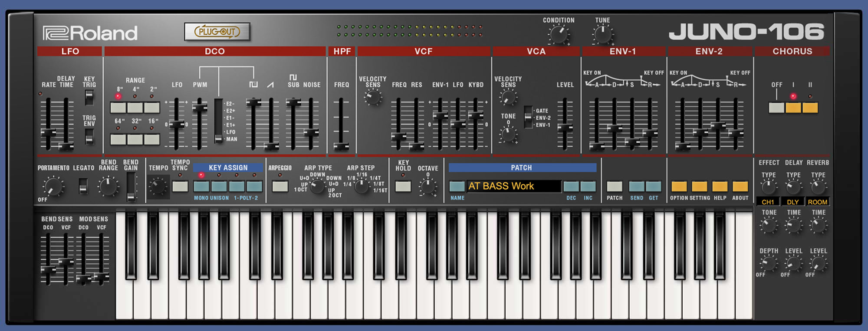Click the Portamento knob
Image resolution: width=868 pixels, height=331 pixels.
53,187
